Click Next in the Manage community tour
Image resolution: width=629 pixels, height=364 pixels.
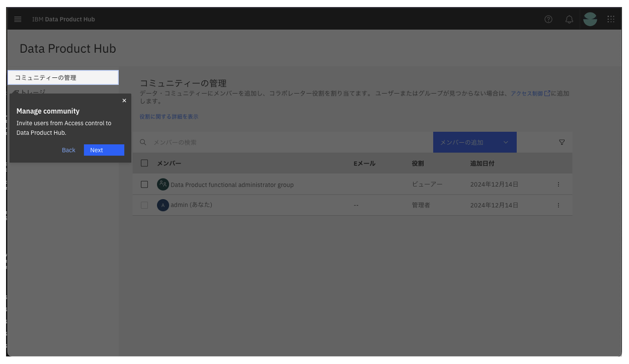104,150
